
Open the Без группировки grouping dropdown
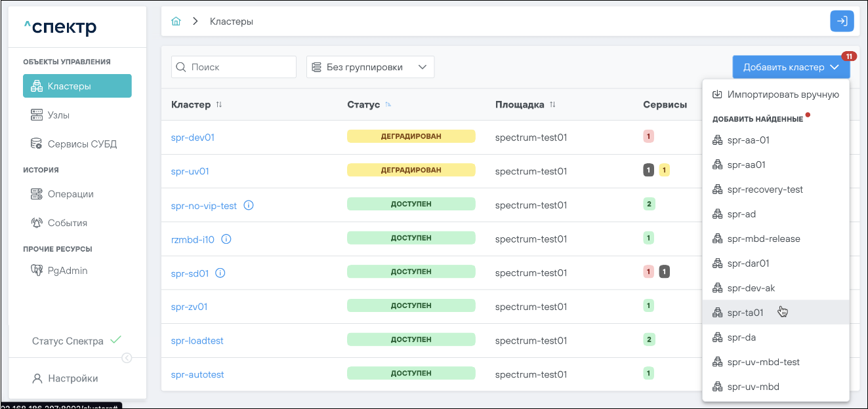tap(370, 67)
